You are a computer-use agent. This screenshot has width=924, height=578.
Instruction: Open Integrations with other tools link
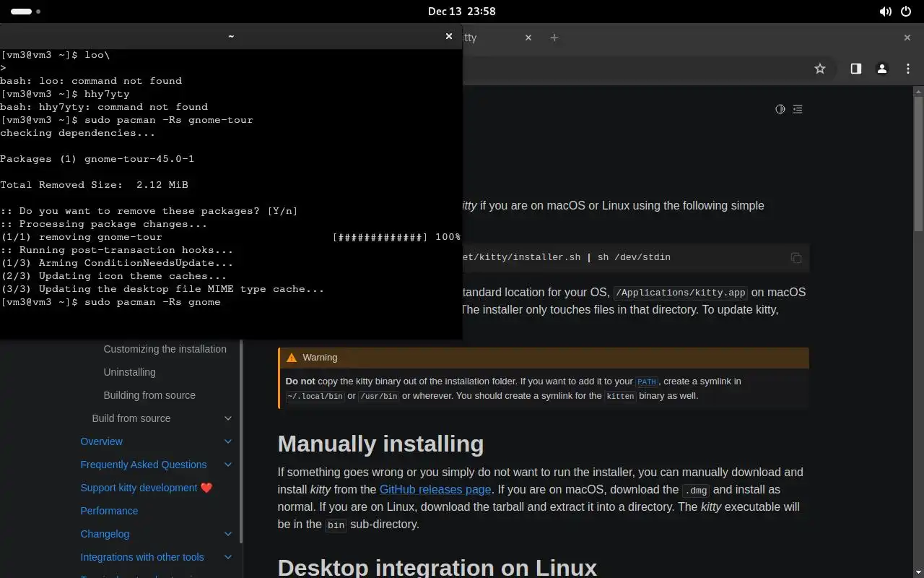(141, 557)
